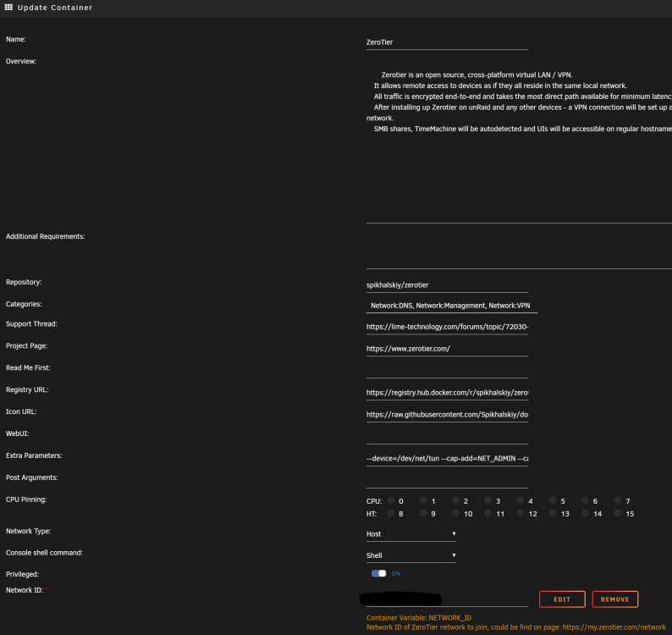Click the Project Page URL field
Screen dimensions: 672x635
pyautogui.click(x=447, y=349)
